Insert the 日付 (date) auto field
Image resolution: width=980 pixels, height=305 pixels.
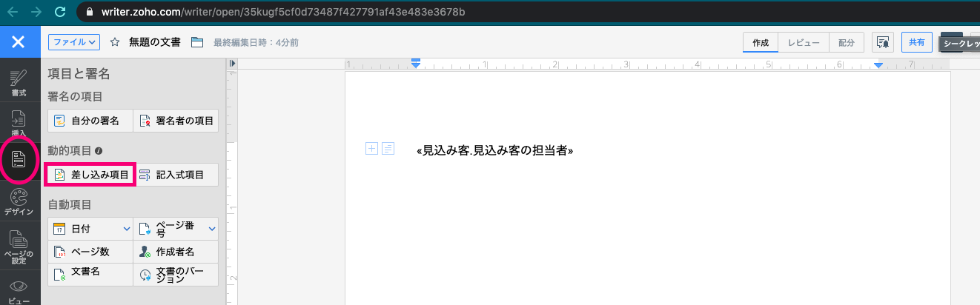(82, 229)
